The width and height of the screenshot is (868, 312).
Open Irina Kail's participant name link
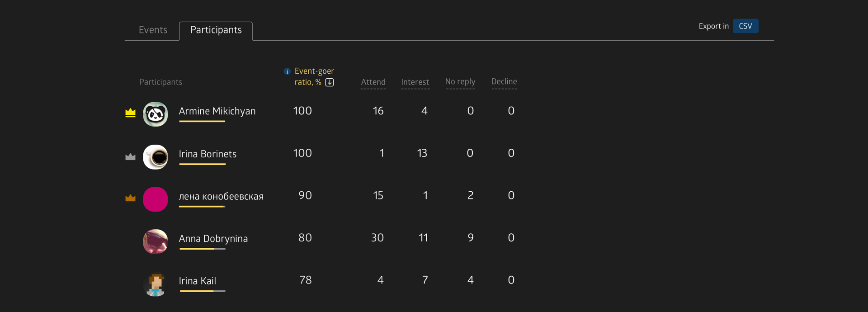[x=197, y=281]
